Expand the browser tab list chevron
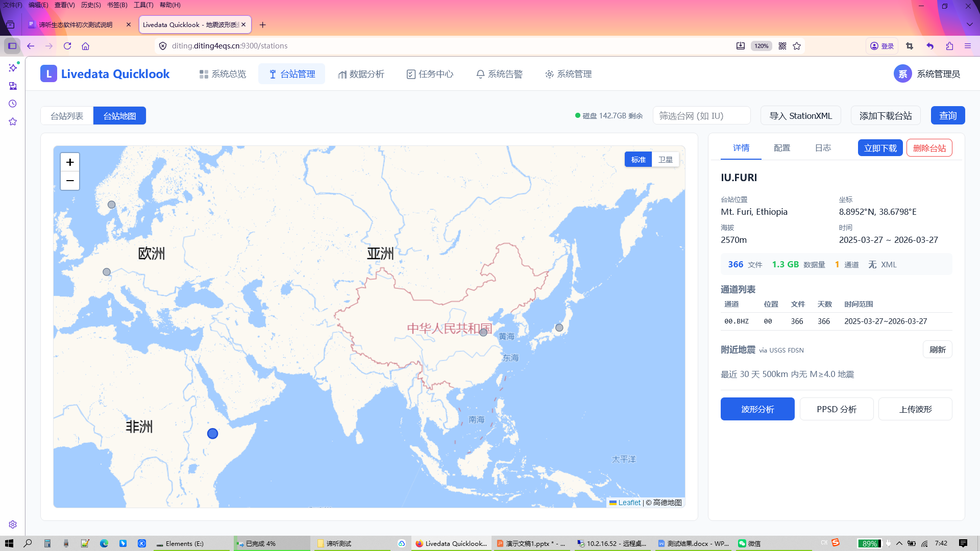Viewport: 980px width, 551px height. (x=969, y=24)
